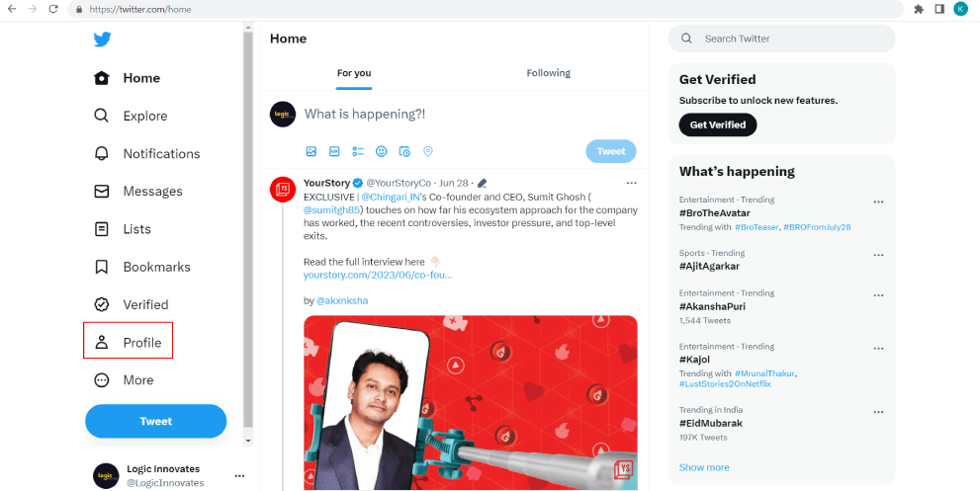Open the #AkanshaPuri trend
This screenshot has width=980, height=491.
(712, 306)
